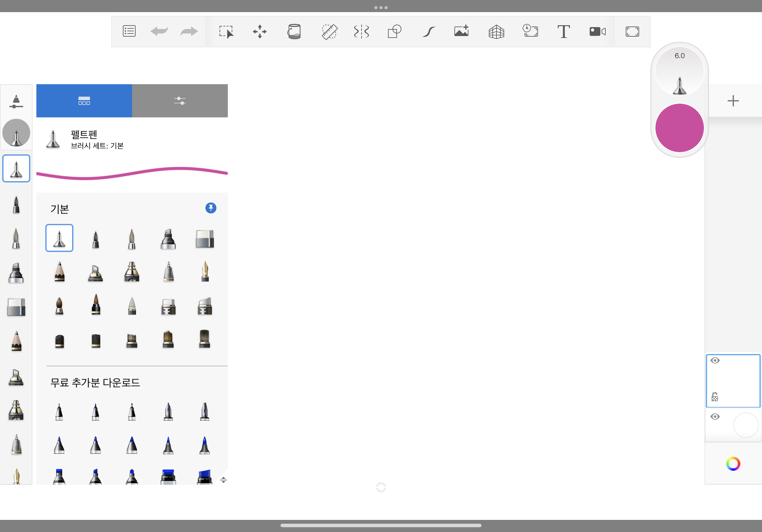762x532 pixels.
Task: Open the main menu list icon
Action: click(x=129, y=32)
